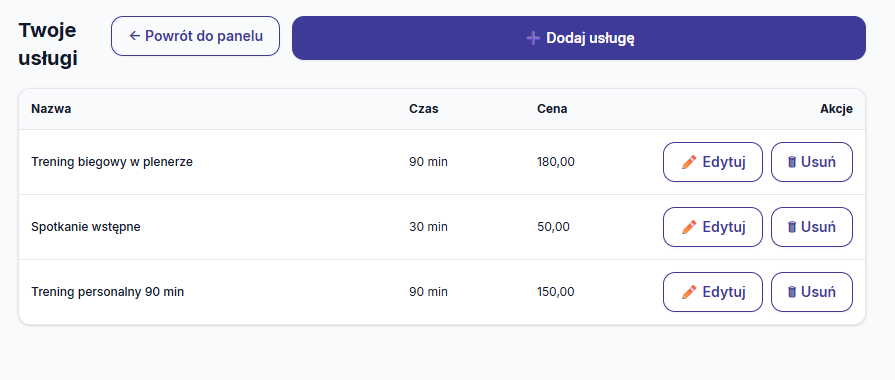Select the Cena column header

click(552, 109)
